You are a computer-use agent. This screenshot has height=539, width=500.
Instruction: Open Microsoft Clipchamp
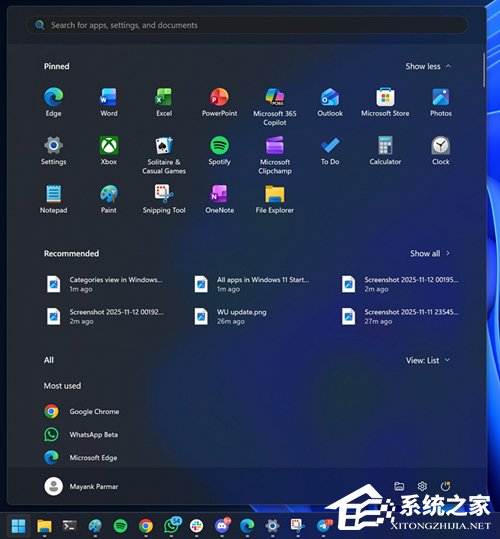(x=275, y=155)
